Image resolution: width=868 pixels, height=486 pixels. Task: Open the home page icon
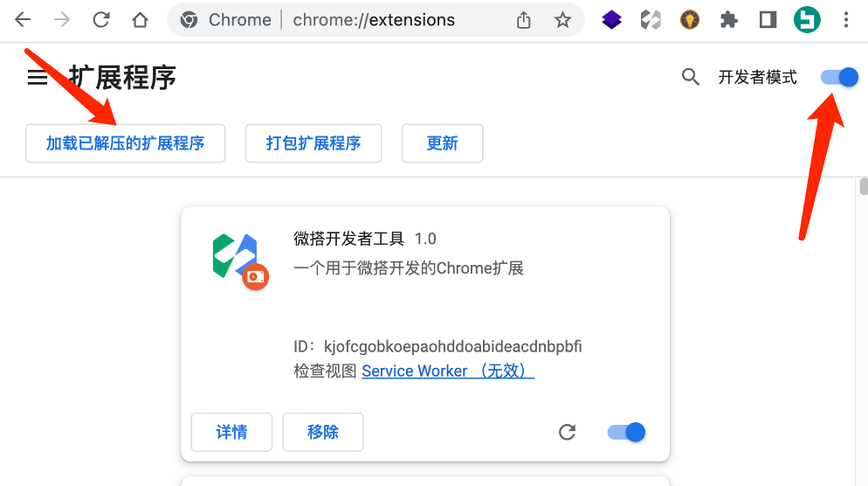pos(140,20)
